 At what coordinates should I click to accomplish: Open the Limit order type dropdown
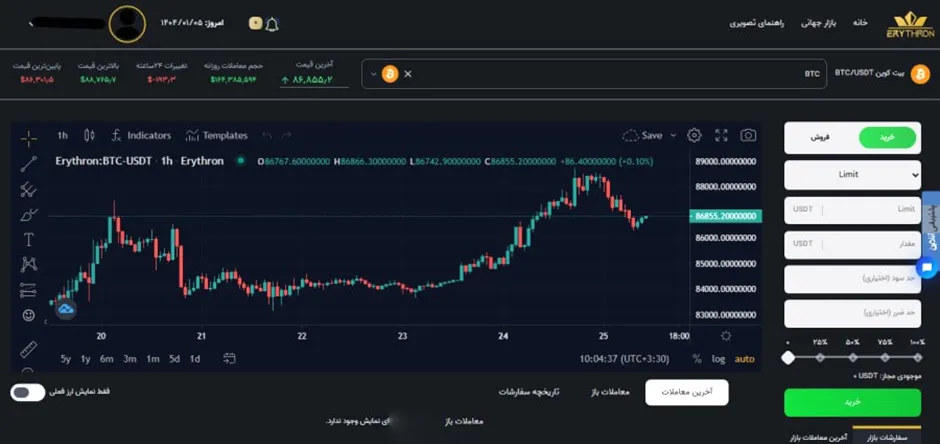852,174
